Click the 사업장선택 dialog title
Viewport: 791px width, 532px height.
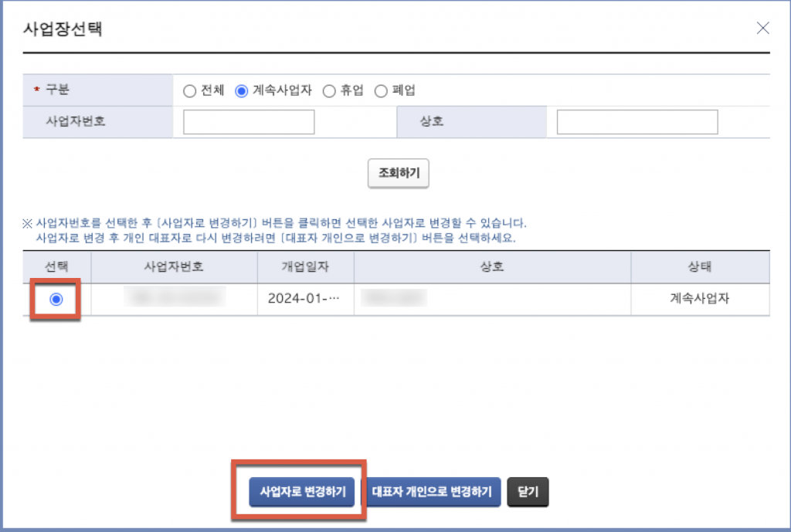(63, 29)
